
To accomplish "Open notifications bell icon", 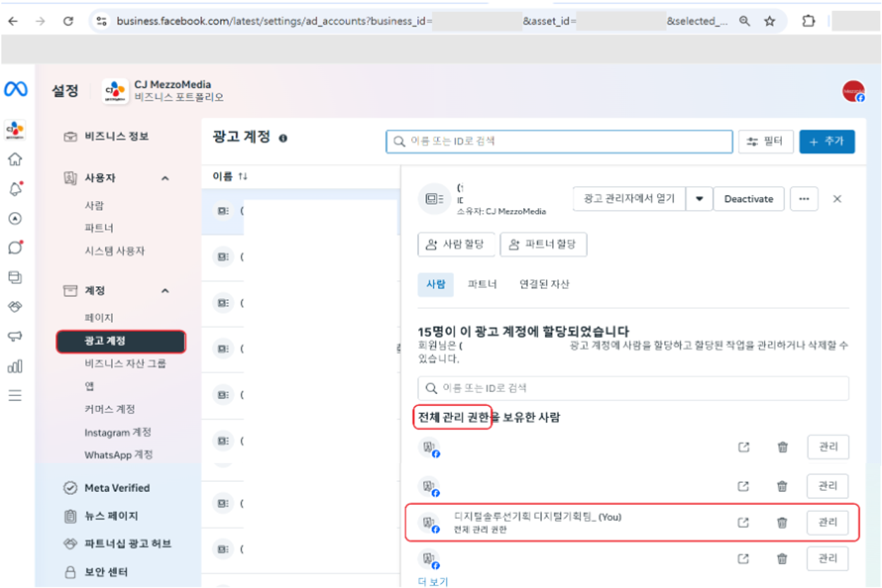I will point(16,189).
